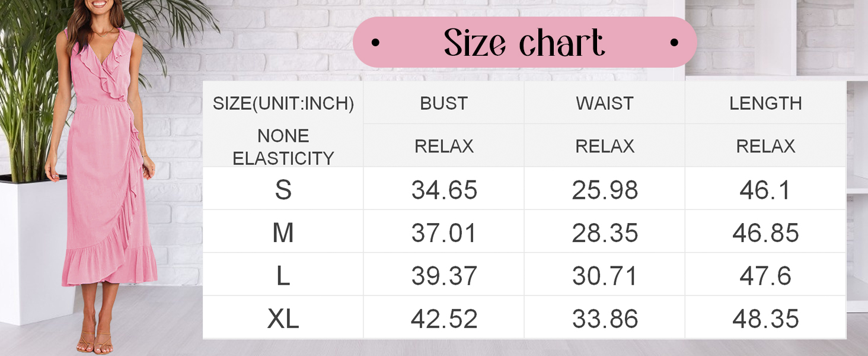868x356 pixels.
Task: Click bust value 42.52
Action: pos(444,319)
